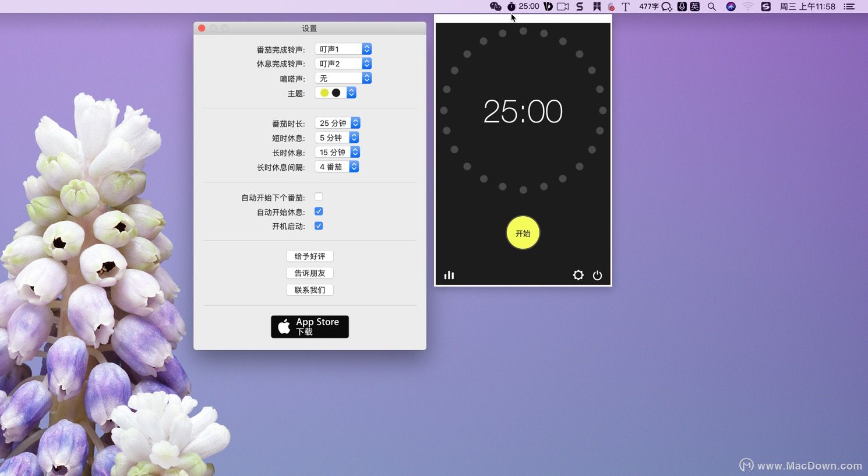Open the camera recorder menu bar icon
Viewport: 868px width, 476px height.
click(x=563, y=6)
